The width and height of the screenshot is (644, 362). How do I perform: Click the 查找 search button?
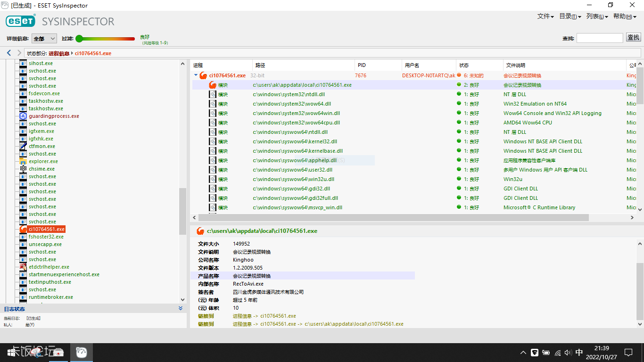pos(633,38)
